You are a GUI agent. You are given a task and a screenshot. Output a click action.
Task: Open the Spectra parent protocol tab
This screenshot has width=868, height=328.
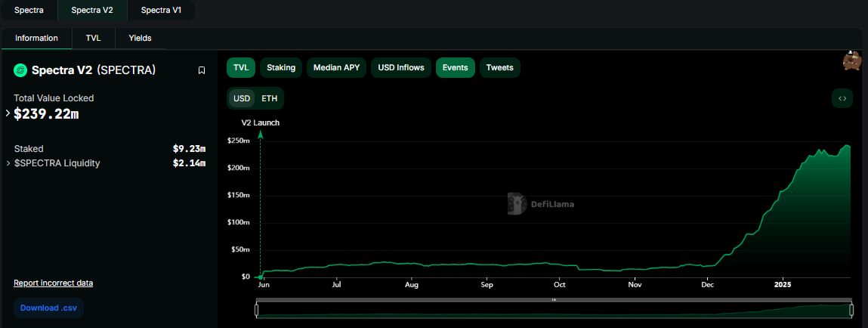[x=29, y=10]
